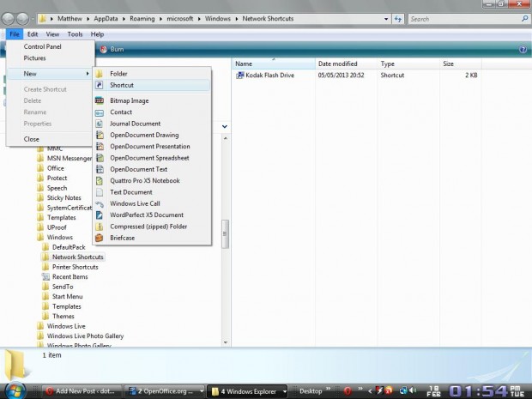Select the Network Shortcuts folder in tree
This screenshot has width=532, height=399.
pos(77,257)
